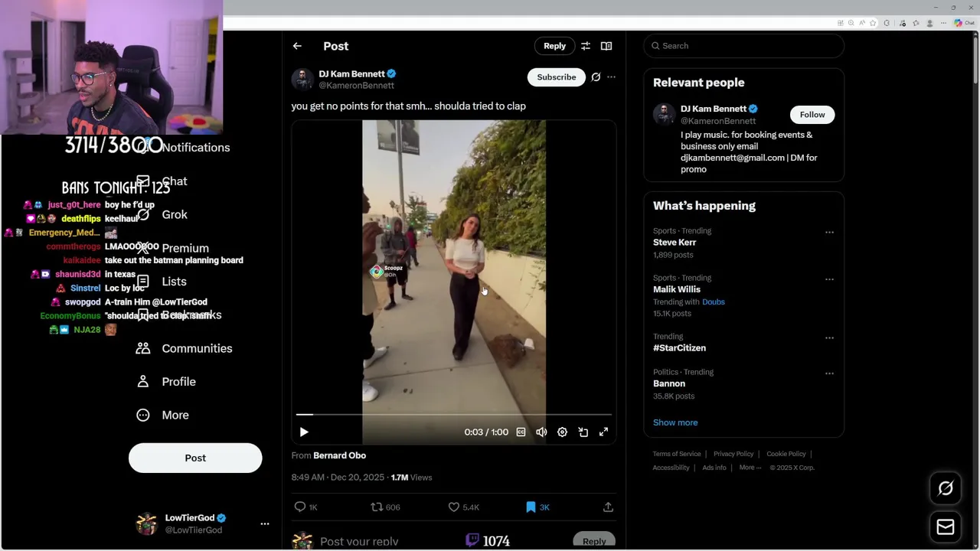Click the 8:49 AM · Dec 20, 2025 timestamp
980x551 pixels.
coord(338,477)
